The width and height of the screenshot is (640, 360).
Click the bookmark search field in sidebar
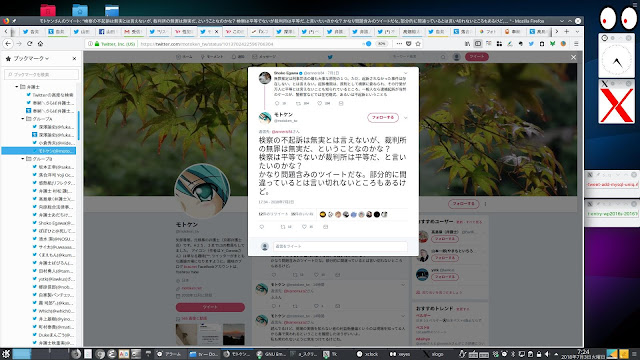pos(41,75)
